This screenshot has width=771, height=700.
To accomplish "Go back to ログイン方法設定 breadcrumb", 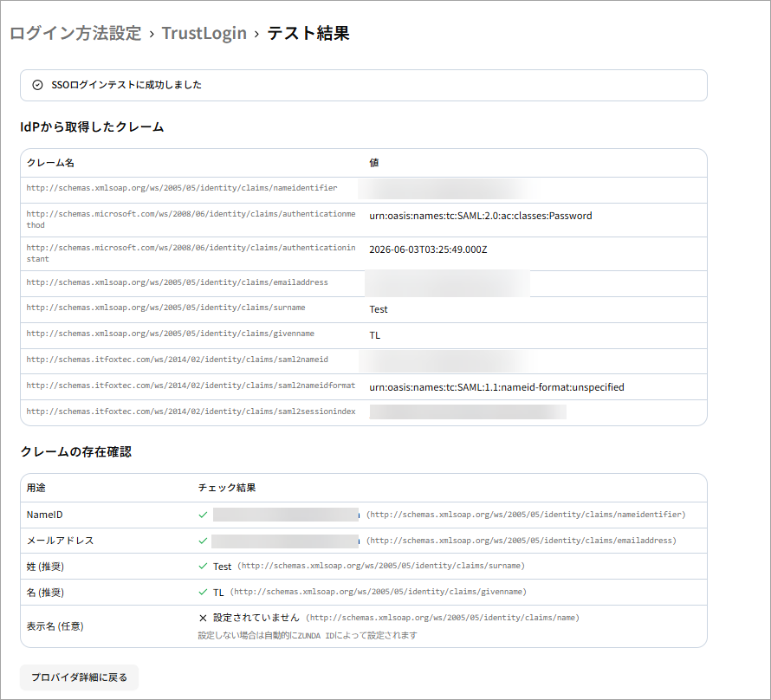I will (x=75, y=34).
